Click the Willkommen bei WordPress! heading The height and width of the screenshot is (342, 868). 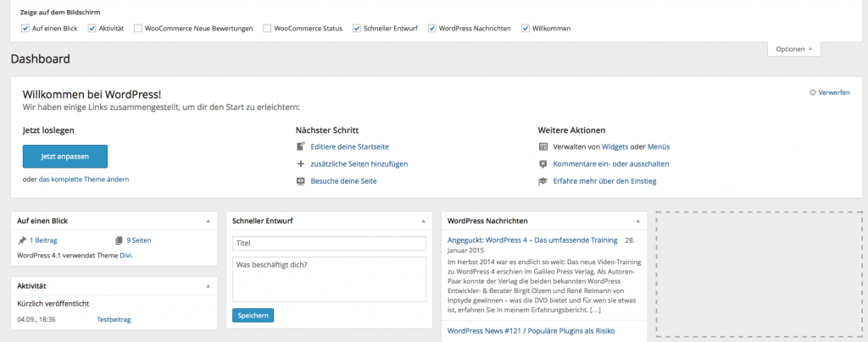coord(92,95)
